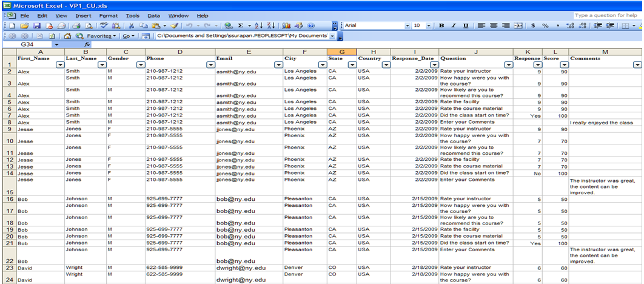The height and width of the screenshot is (284, 644).
Task: Sort descending with the Z-A icon
Action: pyautogui.click(x=271, y=25)
